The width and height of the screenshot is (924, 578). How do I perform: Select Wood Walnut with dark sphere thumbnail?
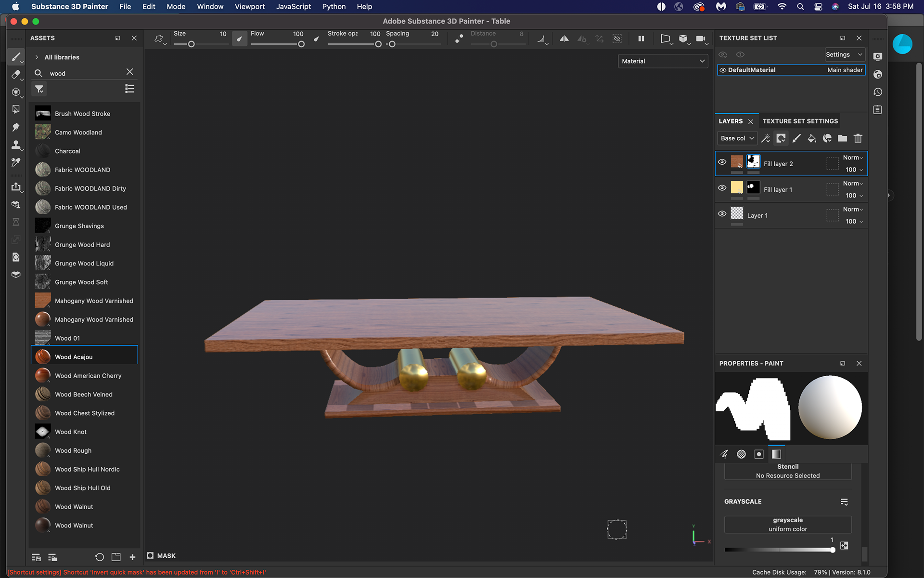click(84, 525)
